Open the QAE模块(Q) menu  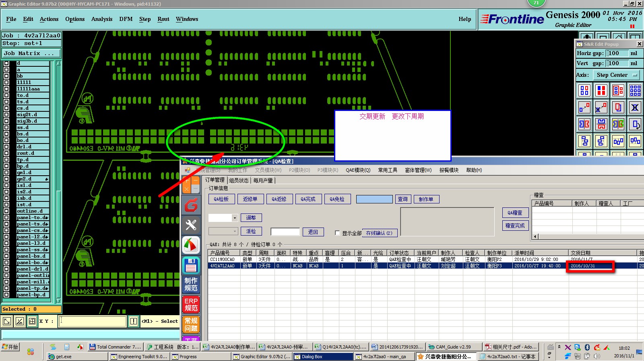pyautogui.click(x=358, y=170)
